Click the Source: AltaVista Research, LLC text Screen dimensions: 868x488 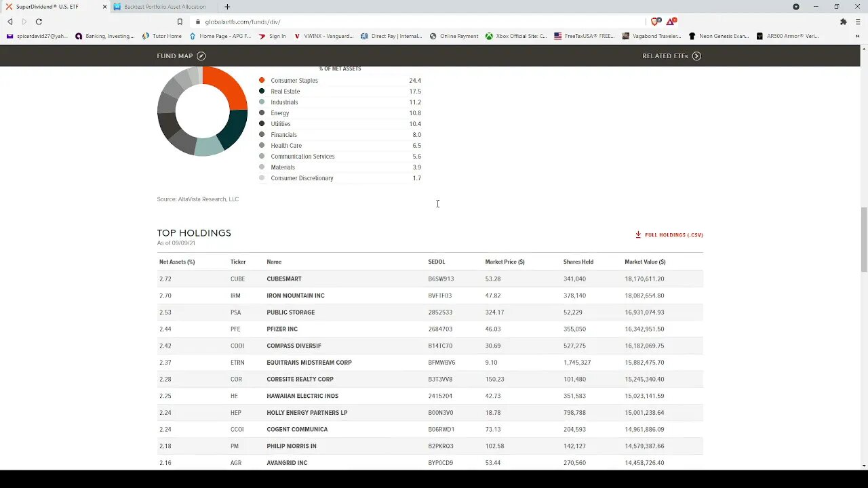click(197, 199)
